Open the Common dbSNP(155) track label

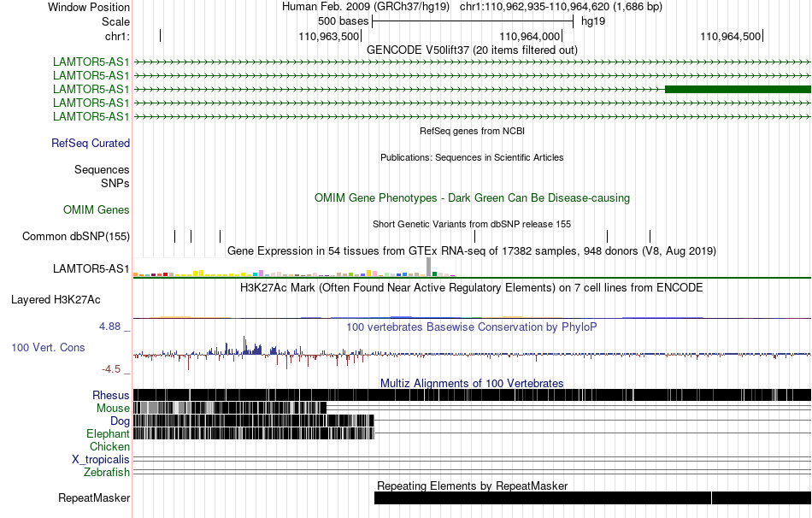[x=76, y=236]
